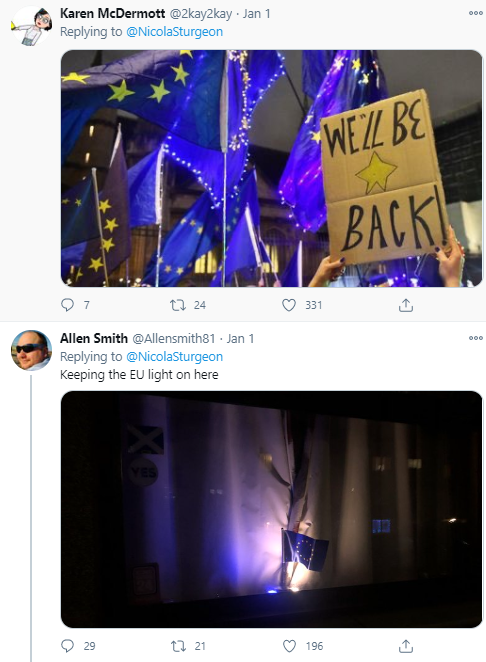
Task: Open the Allen Smith display name link
Action: (x=94, y=338)
